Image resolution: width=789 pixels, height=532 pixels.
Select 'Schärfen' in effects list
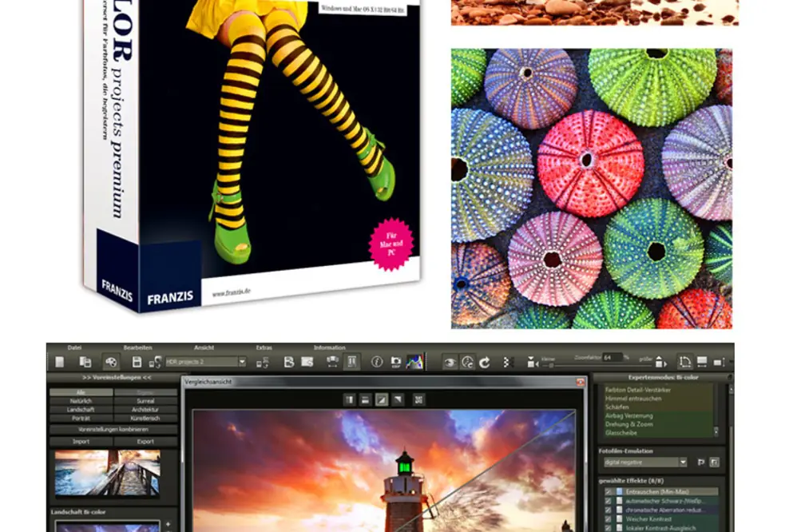617,407
